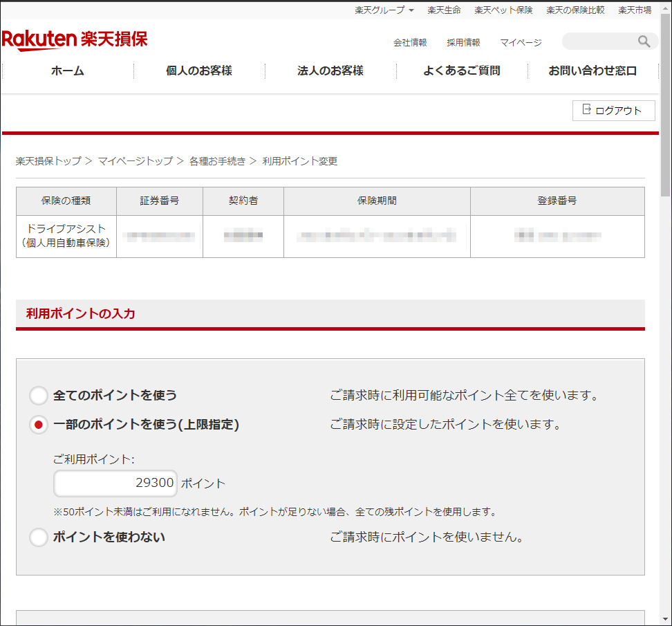Image resolution: width=672 pixels, height=626 pixels.
Task: Select the よくあるご質問 navigation item
Action: pyautogui.click(x=462, y=71)
